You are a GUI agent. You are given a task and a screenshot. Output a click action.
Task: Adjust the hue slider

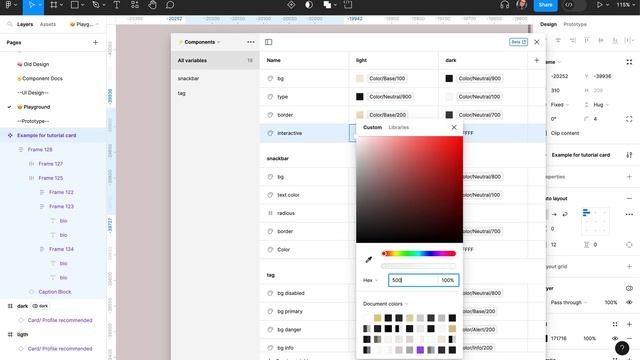click(418, 253)
